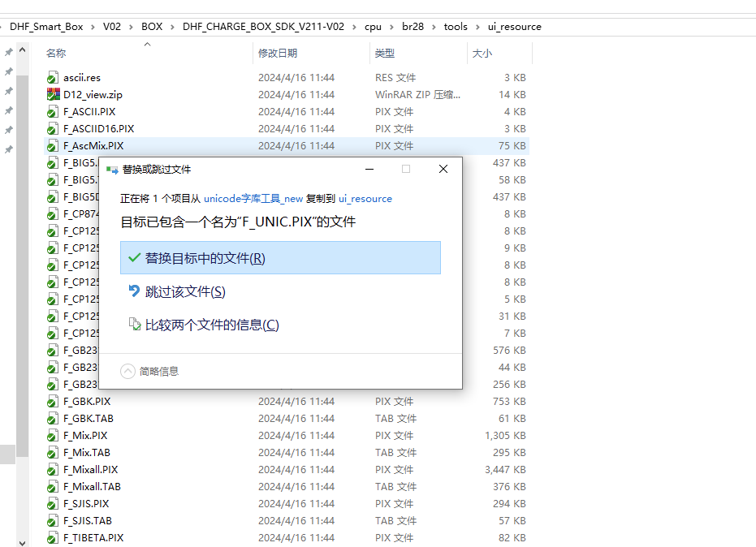Go to DHF_Smart_Box in the address bar
This screenshot has height=547, width=756.
pos(46,27)
